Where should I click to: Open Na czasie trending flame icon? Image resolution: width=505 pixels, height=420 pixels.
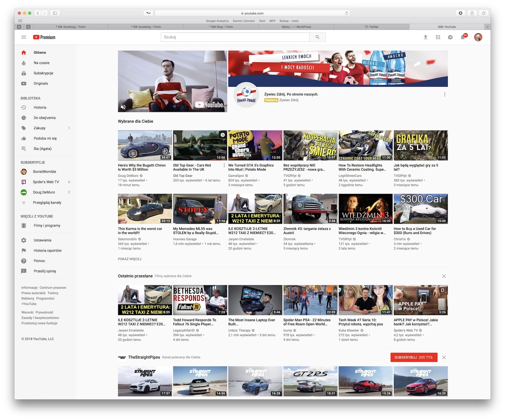[x=24, y=63]
